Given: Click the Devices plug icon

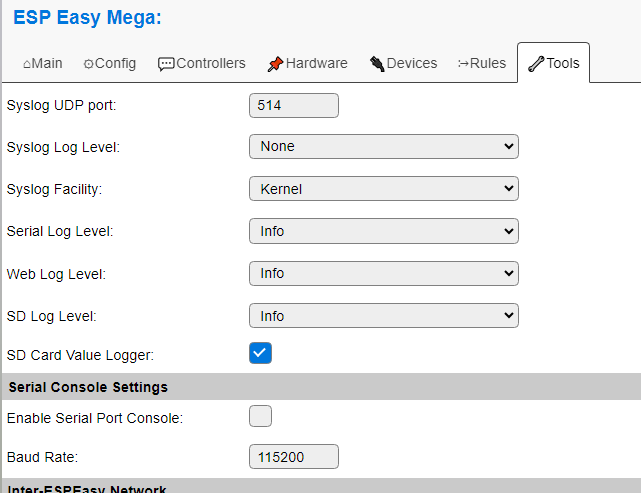Looking at the screenshot, I should pos(377,64).
